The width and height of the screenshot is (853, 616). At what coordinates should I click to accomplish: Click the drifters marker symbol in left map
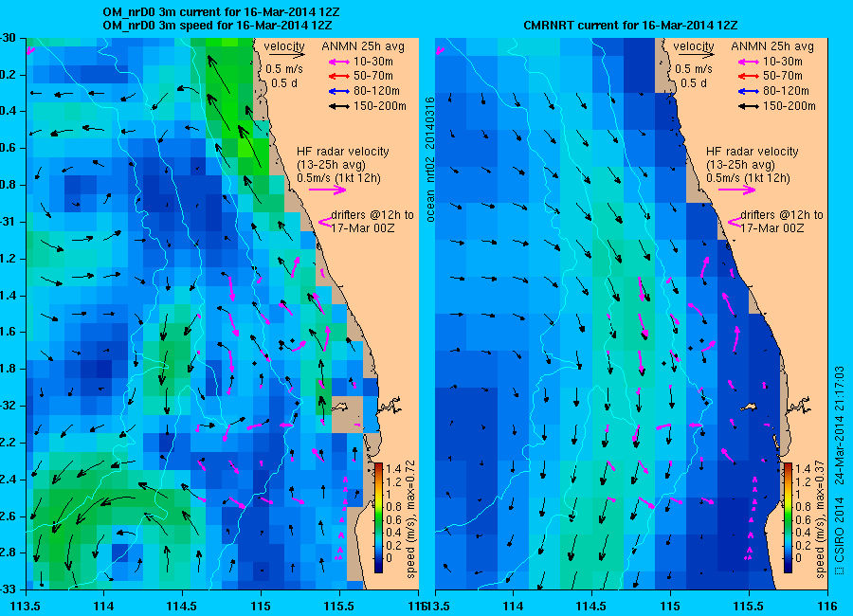[x=325, y=222]
